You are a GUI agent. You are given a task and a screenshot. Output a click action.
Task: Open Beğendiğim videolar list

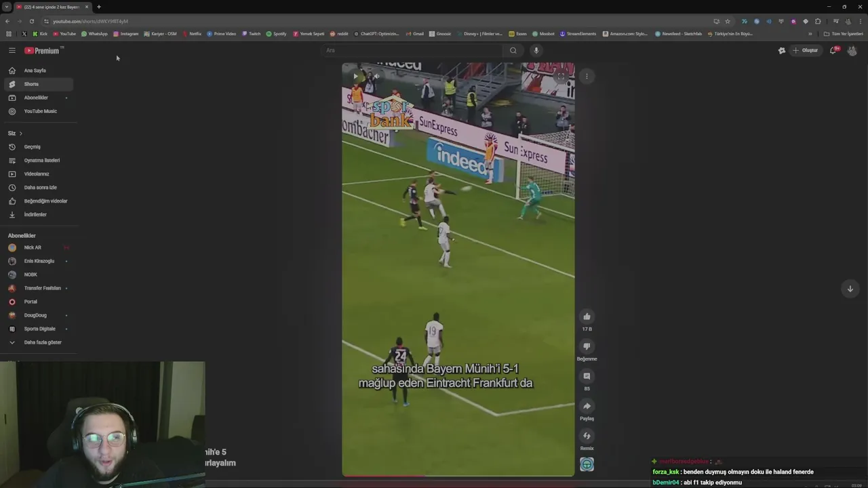point(38,201)
